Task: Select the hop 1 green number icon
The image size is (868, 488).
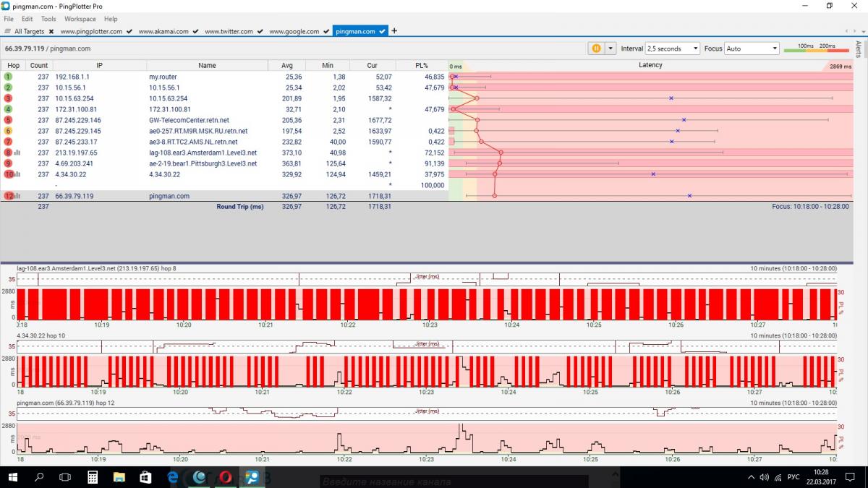Action: point(9,77)
